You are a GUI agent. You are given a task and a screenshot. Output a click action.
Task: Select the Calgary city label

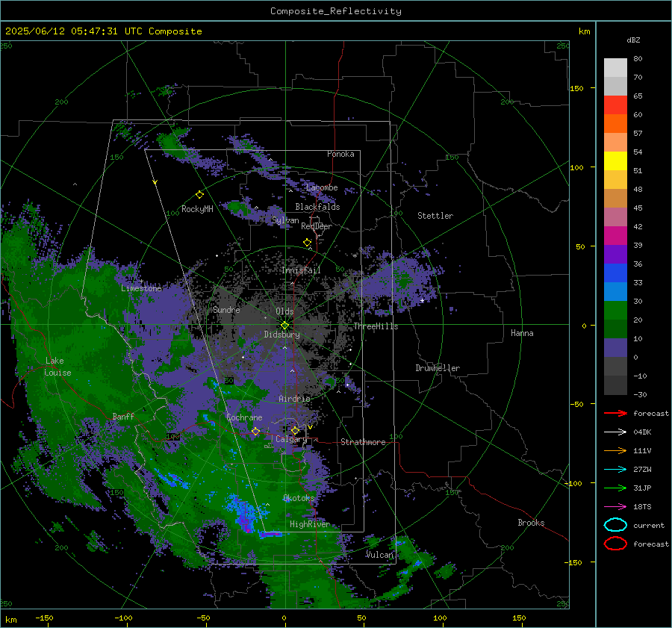pyautogui.click(x=291, y=439)
